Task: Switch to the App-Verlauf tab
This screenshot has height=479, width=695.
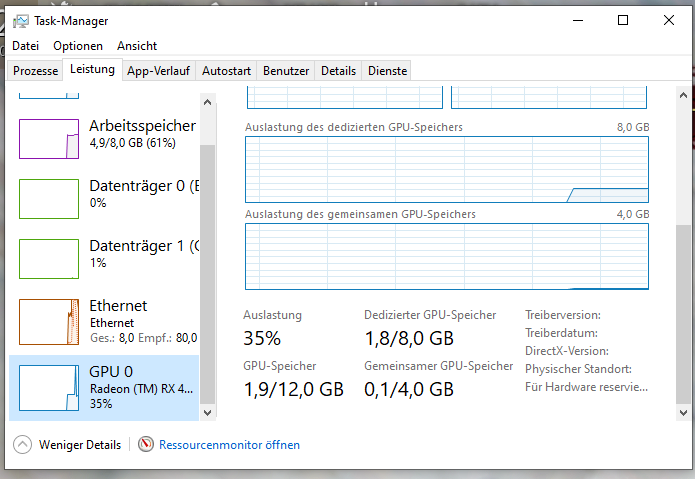Action: (159, 71)
